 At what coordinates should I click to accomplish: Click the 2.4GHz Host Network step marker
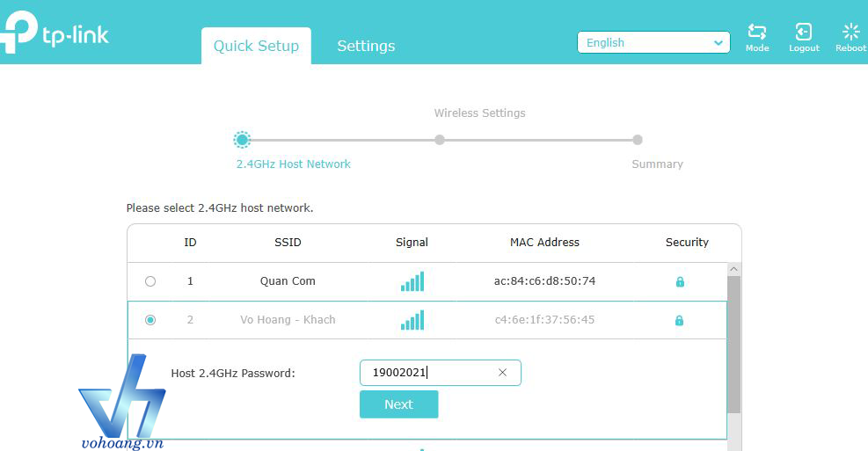(x=242, y=140)
